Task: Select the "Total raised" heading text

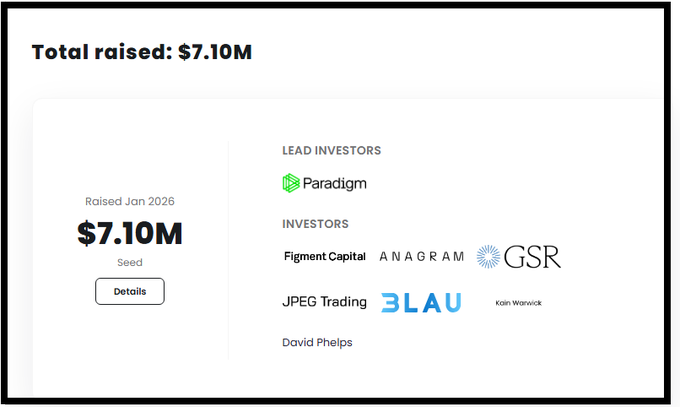Action: (102, 52)
